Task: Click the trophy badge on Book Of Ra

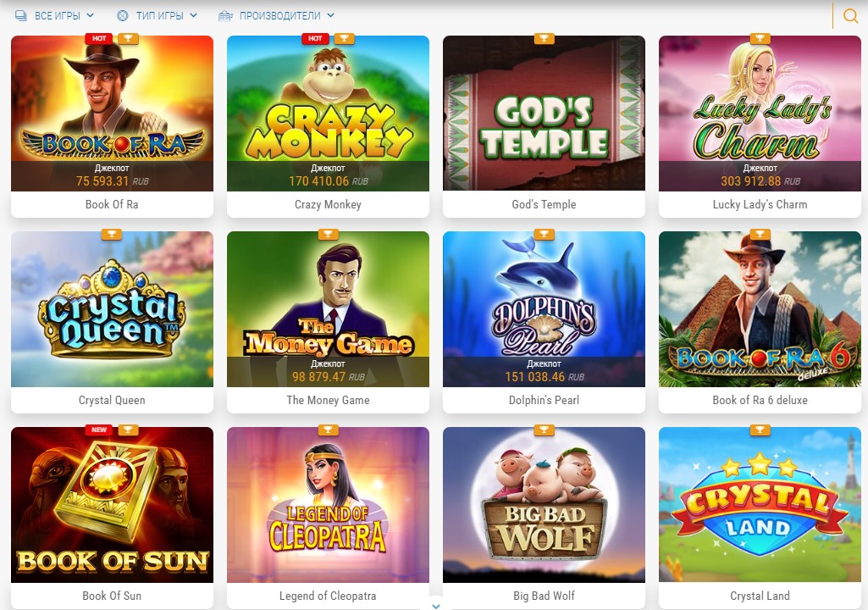Action: pyautogui.click(x=128, y=38)
